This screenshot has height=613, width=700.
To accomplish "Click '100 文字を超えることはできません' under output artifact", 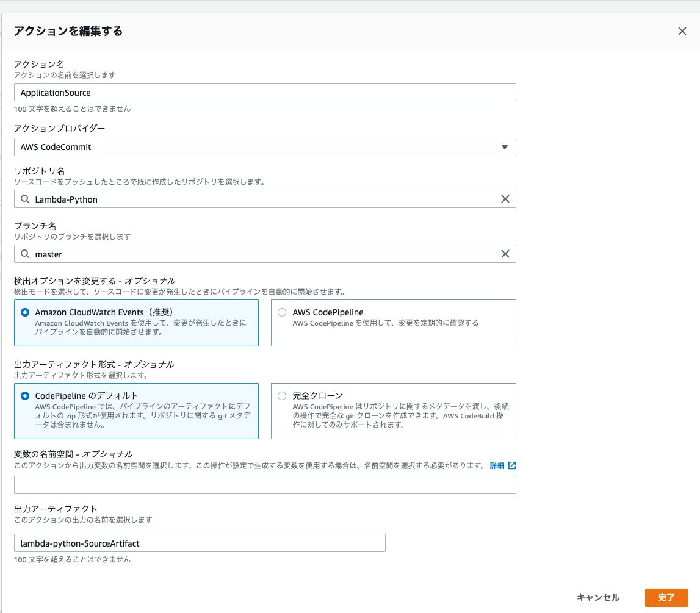I will click(x=73, y=559).
